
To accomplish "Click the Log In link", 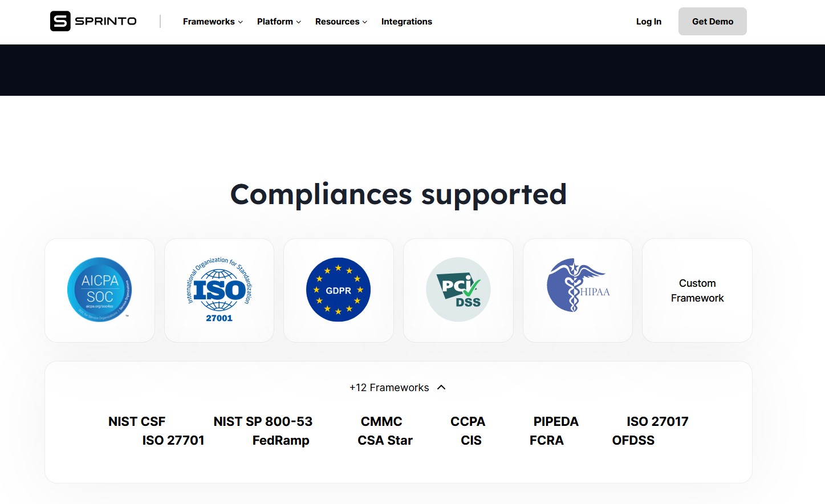I will [649, 22].
